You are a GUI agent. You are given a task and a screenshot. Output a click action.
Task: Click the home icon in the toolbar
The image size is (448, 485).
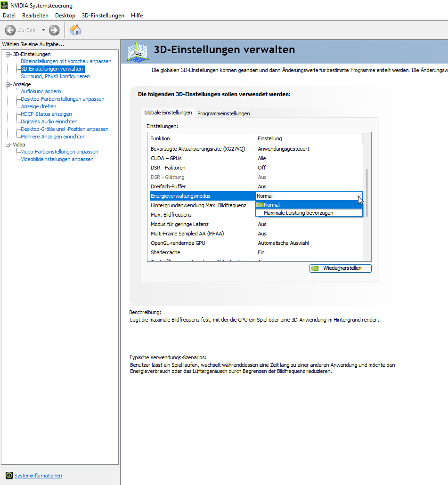tap(74, 30)
